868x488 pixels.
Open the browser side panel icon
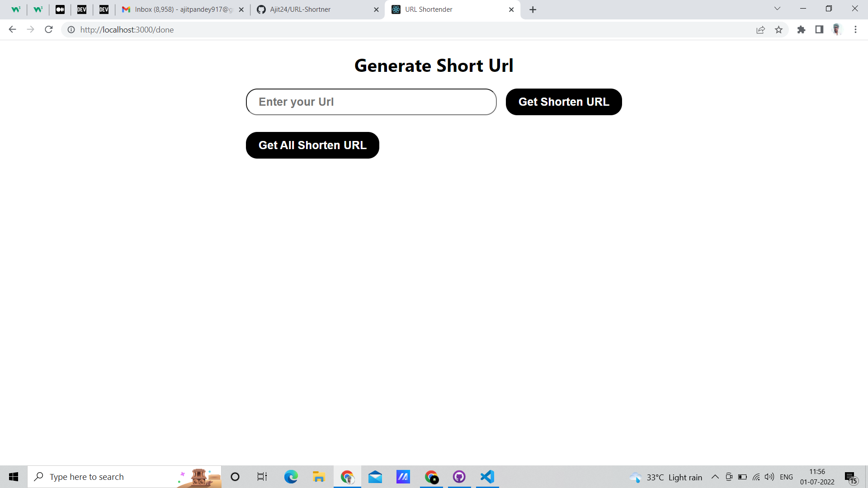[819, 30]
